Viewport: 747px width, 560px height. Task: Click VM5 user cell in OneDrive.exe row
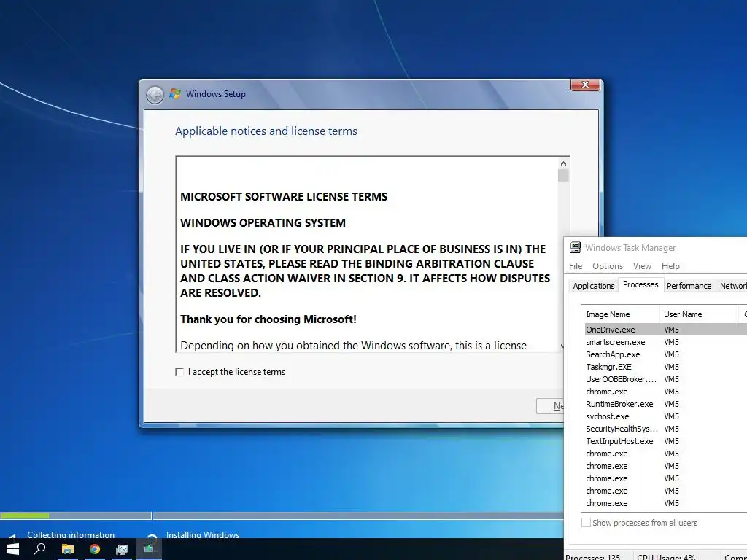coord(671,330)
